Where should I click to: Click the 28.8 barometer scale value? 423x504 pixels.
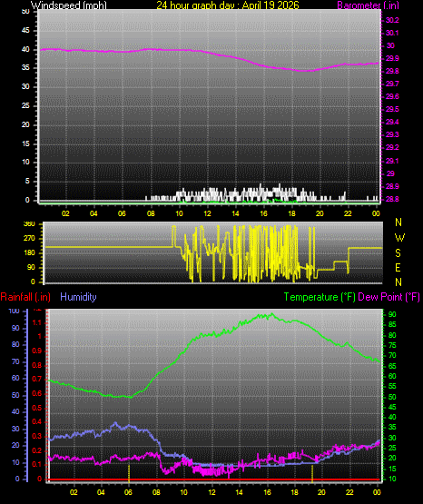click(x=392, y=199)
